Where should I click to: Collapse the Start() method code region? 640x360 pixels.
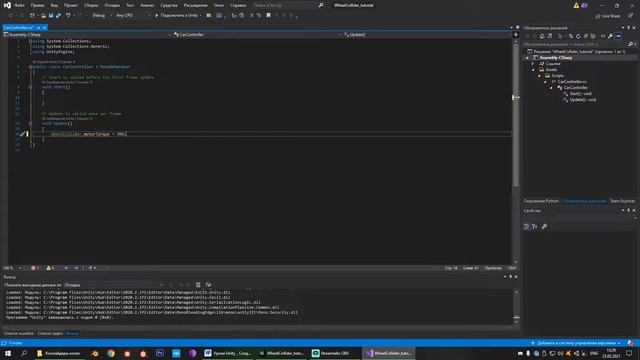(30, 87)
